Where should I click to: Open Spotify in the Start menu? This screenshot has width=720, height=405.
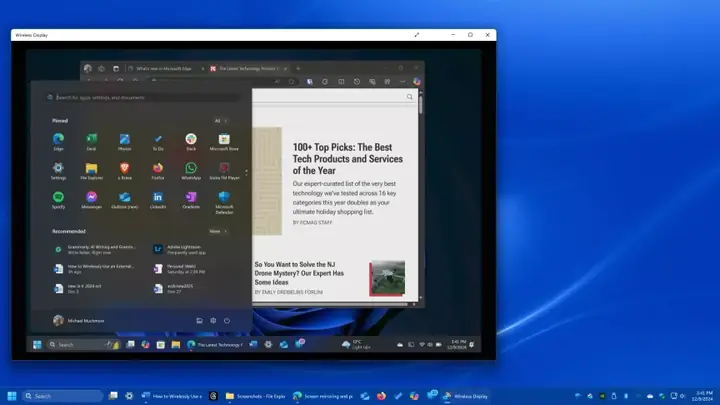point(58,200)
